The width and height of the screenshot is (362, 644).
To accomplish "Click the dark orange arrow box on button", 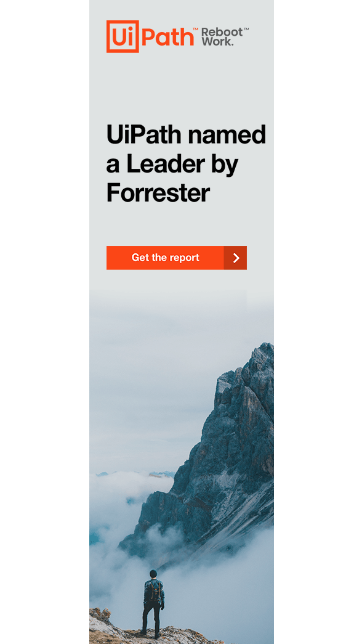I will pyautogui.click(x=235, y=258).
